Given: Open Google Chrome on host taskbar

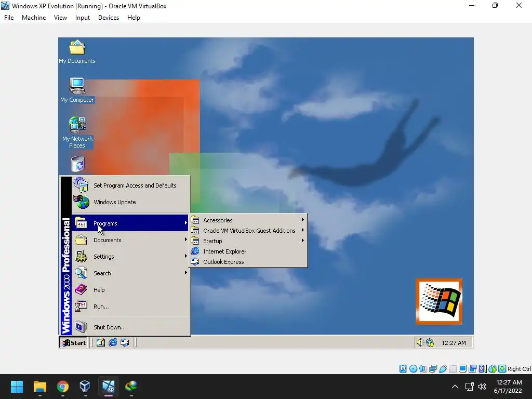Looking at the screenshot, I should pos(62,387).
